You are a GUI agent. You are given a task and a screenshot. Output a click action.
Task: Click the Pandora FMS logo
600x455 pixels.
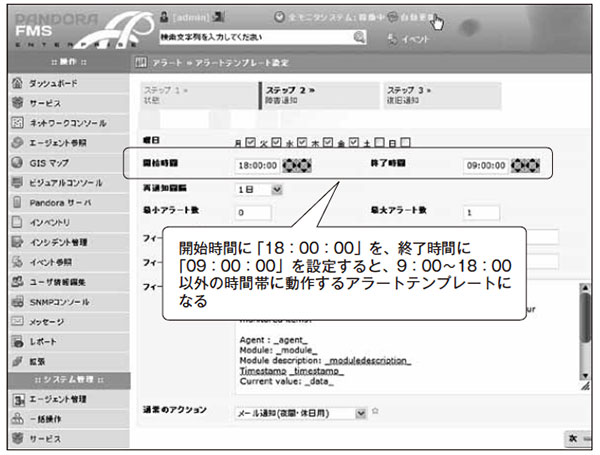[82, 30]
